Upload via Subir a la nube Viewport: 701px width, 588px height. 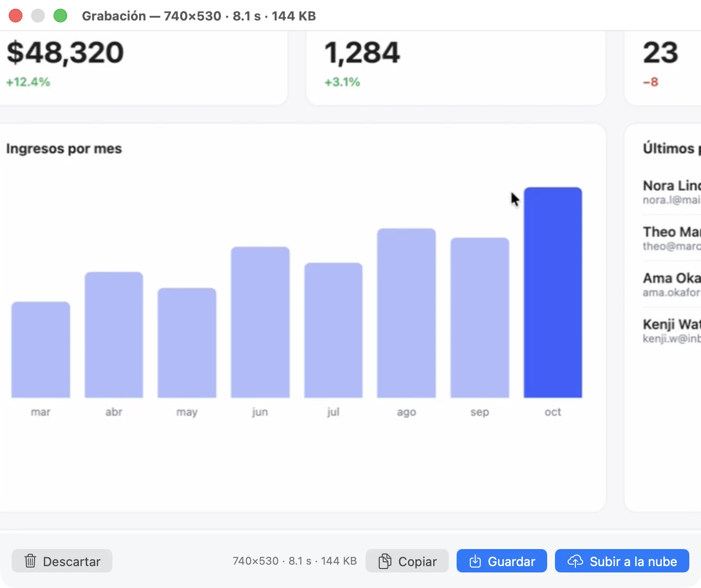pos(622,561)
